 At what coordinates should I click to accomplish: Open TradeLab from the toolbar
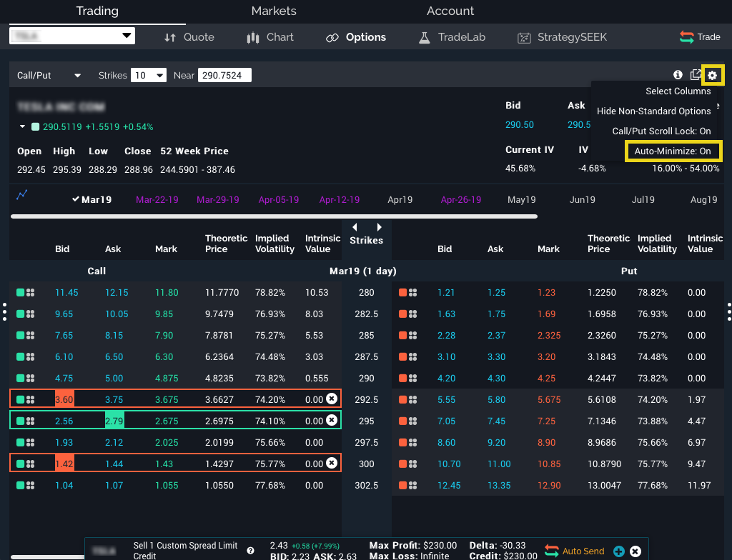[x=451, y=37]
